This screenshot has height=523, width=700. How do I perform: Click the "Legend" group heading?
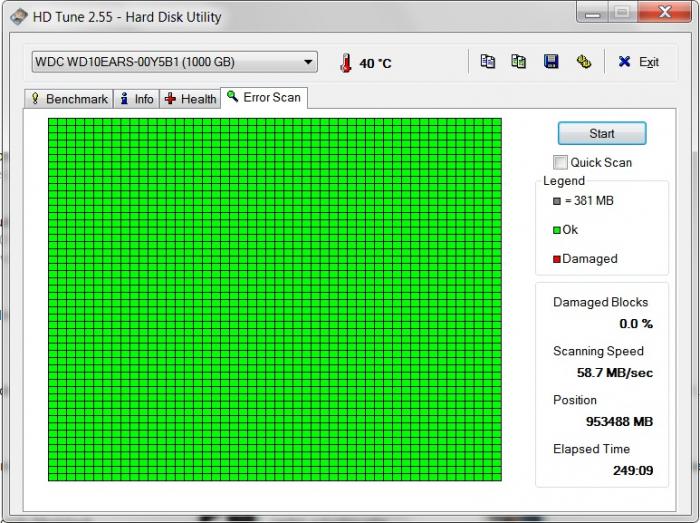[564, 181]
